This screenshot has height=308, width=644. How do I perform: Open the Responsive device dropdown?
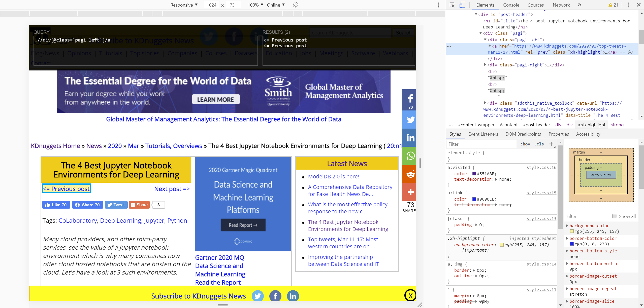[184, 5]
